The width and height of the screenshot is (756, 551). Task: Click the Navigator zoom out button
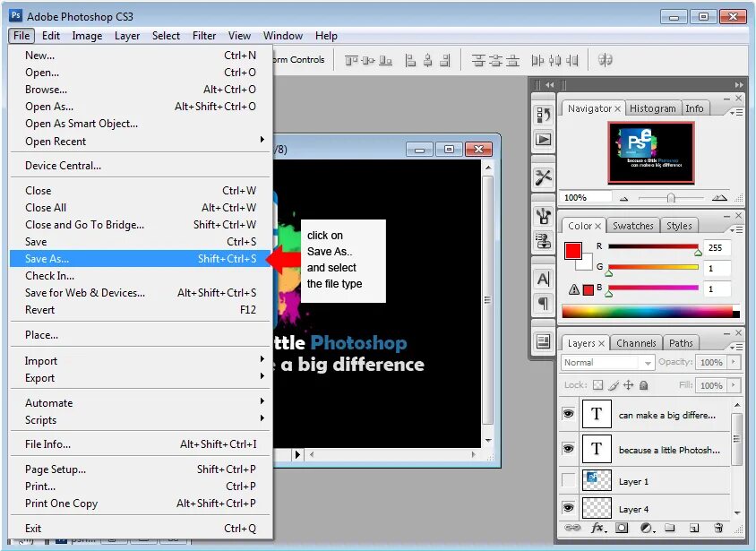point(624,198)
